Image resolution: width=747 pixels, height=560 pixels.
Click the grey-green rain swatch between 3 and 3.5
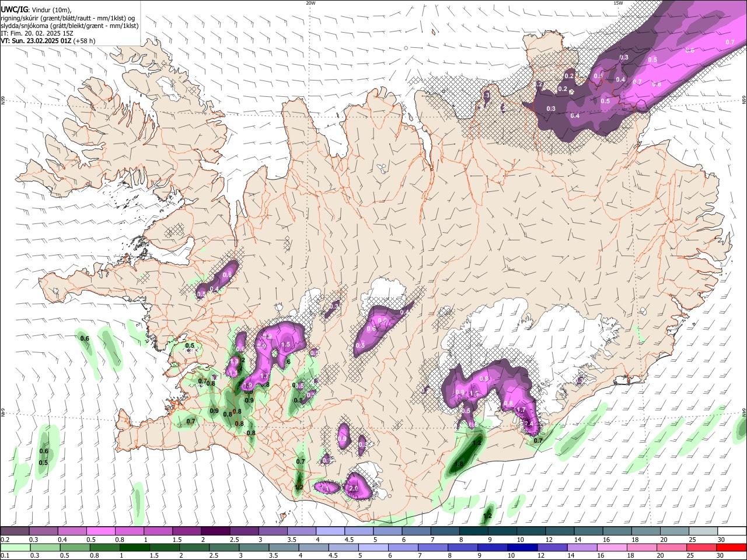pos(253,547)
